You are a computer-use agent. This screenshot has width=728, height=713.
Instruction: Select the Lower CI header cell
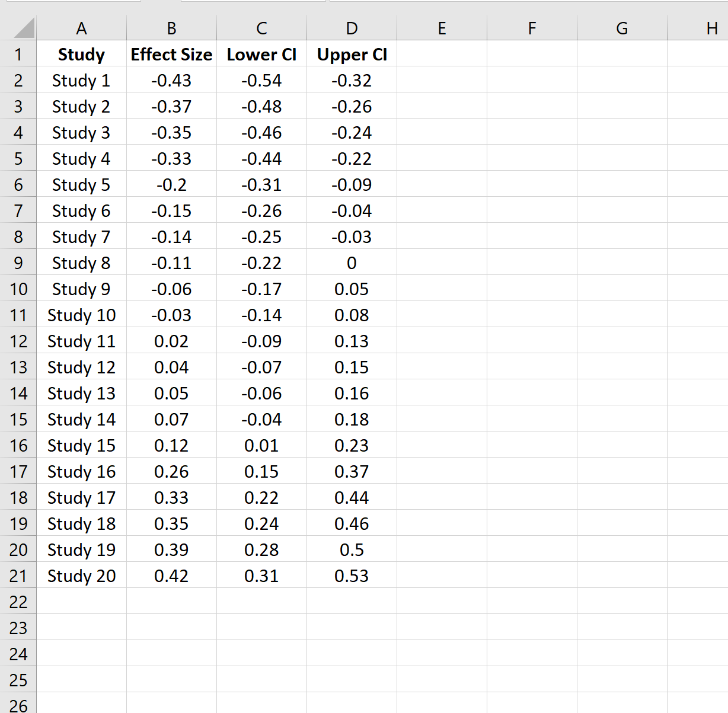pyautogui.click(x=261, y=54)
